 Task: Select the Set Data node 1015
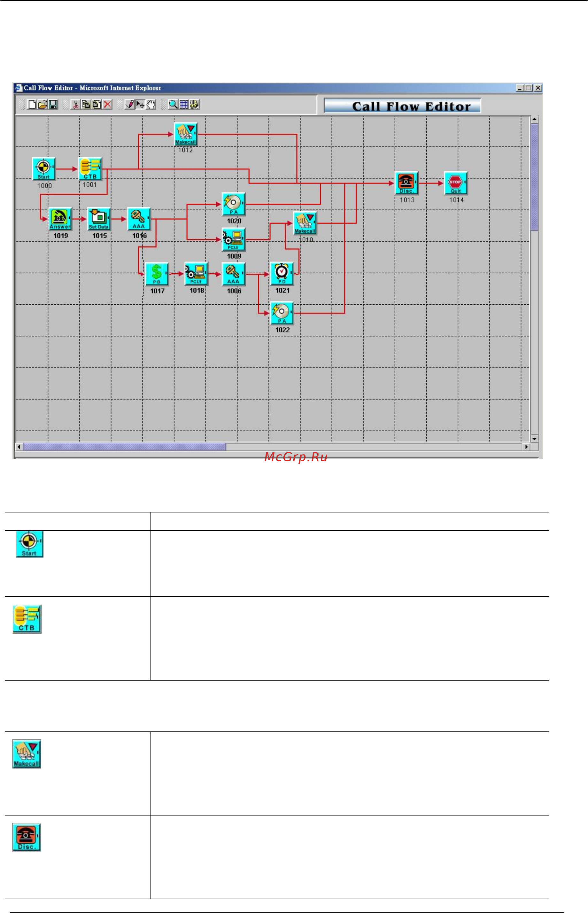[99, 219]
